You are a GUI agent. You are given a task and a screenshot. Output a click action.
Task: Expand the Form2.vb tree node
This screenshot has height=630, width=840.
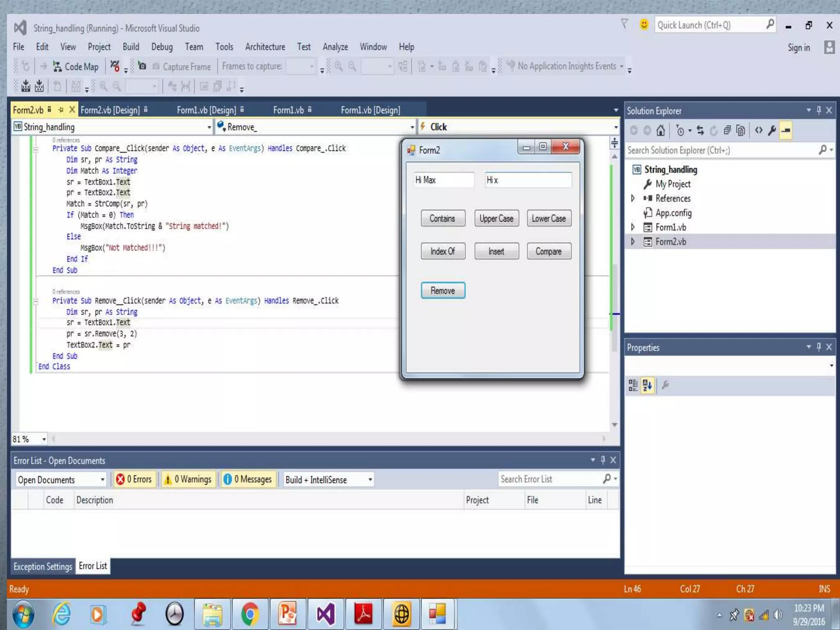tap(632, 242)
